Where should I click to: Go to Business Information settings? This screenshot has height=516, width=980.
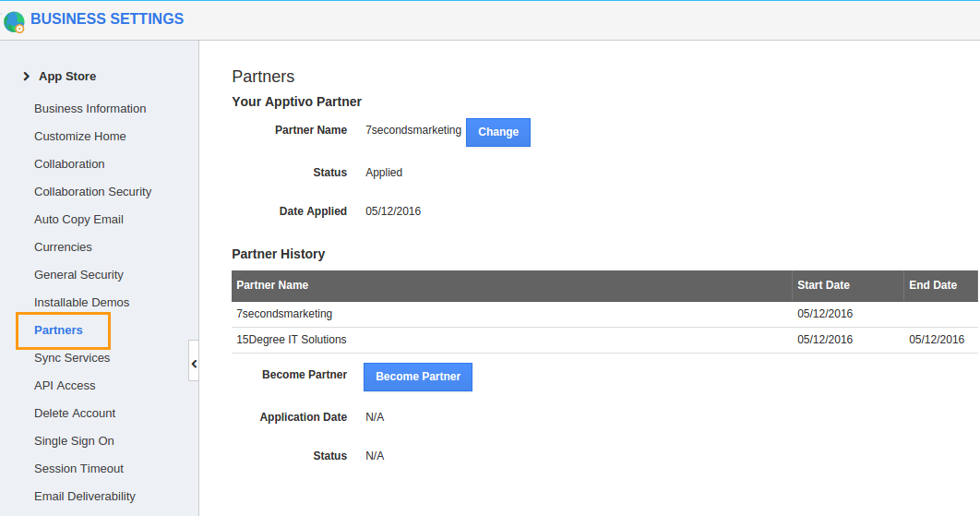(90, 109)
